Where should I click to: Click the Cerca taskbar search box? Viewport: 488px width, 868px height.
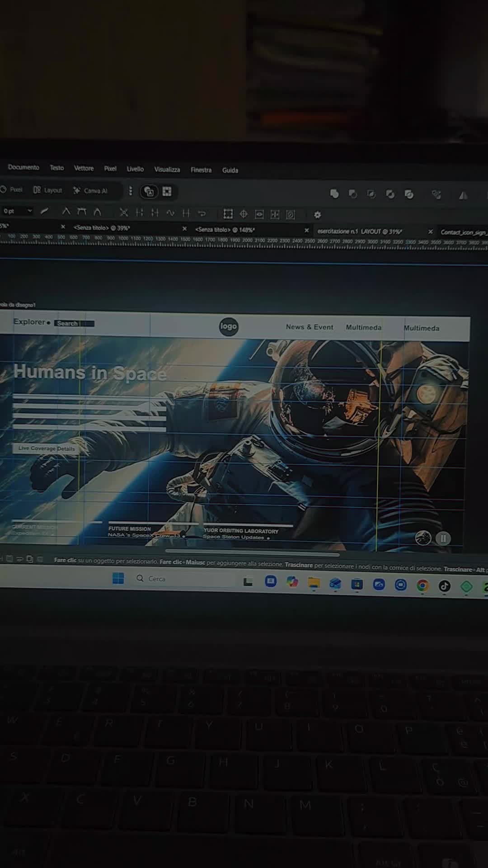(184, 579)
